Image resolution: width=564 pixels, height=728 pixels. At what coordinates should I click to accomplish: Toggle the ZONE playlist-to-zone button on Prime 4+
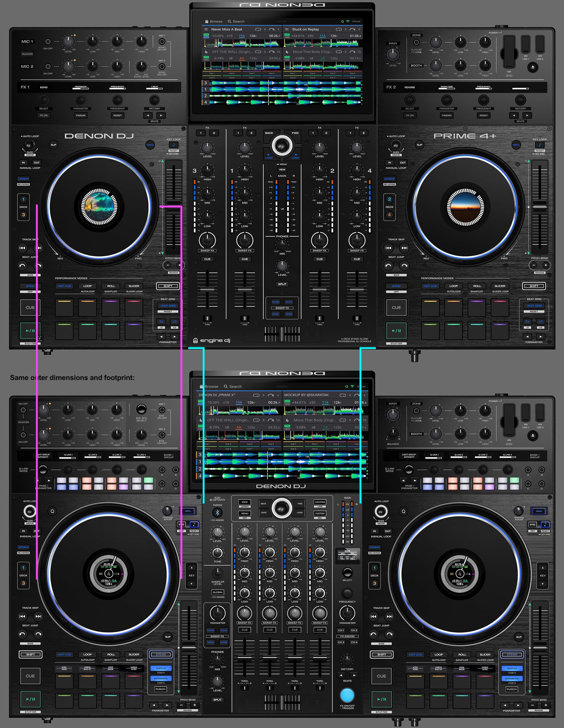[416, 42]
